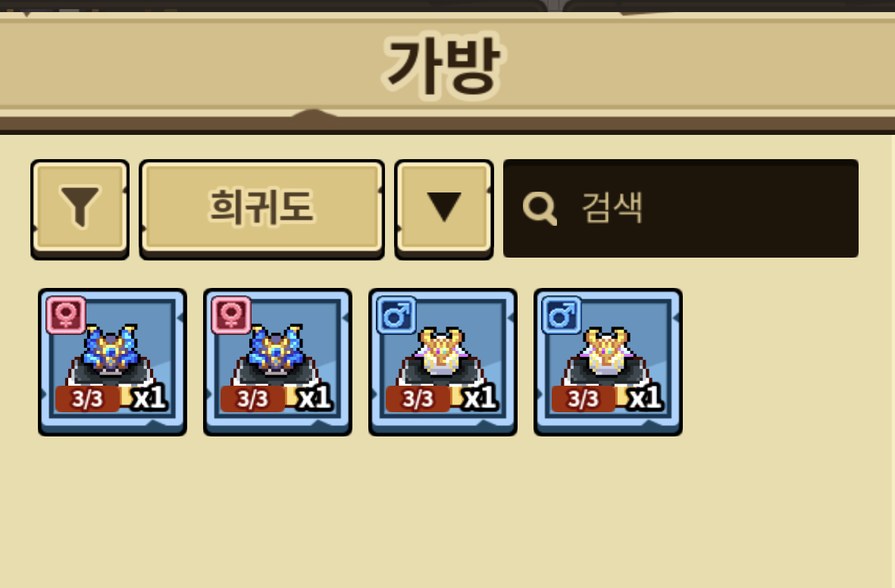This screenshot has width=895, height=588.
Task: Click the x1 quantity on second item
Action: (315, 397)
